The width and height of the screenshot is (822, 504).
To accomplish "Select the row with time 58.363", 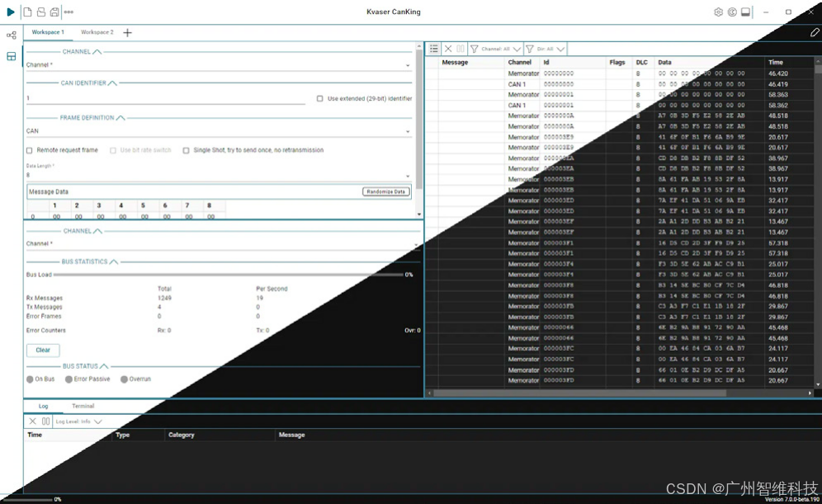I will tap(621, 95).
